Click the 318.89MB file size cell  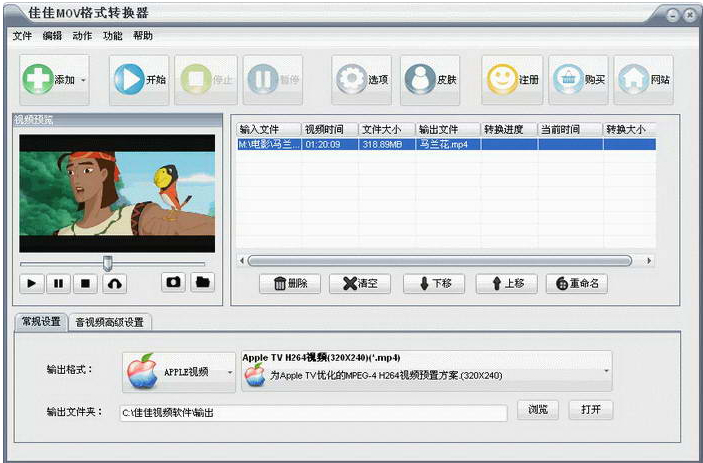pos(387,144)
